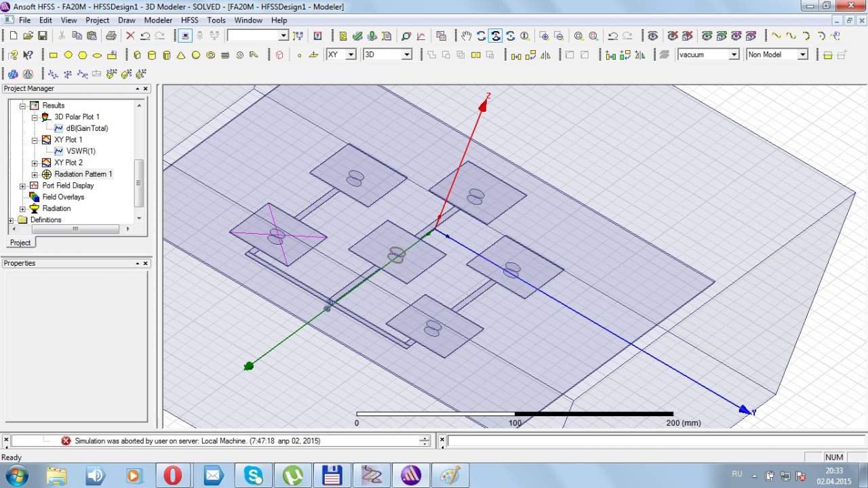Print the model using the printer icon
The width and height of the screenshot is (868, 488).
point(111,36)
